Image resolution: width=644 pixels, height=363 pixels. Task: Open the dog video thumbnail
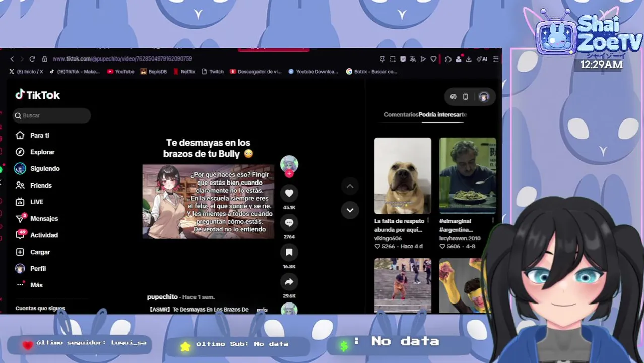[x=403, y=176]
